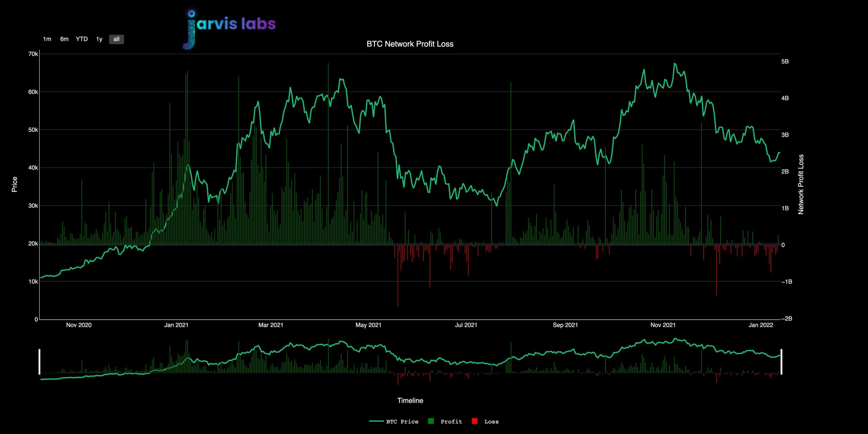Screen dimensions: 868x434
Task: Click the right range slider handle
Action: pos(782,362)
